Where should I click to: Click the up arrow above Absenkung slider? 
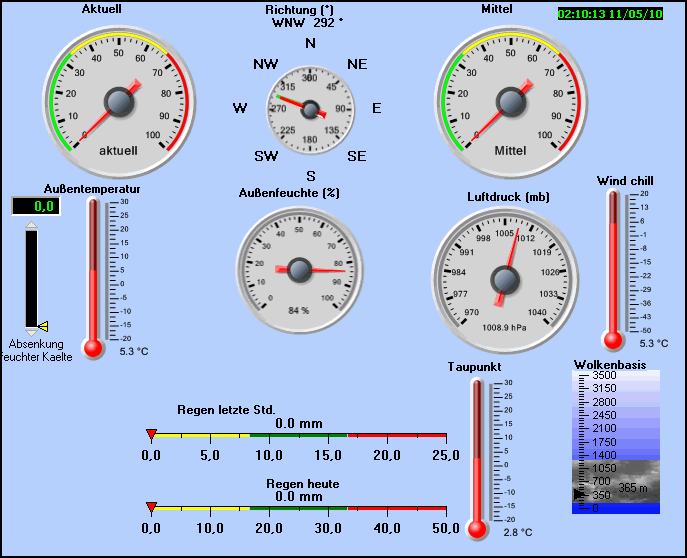tap(31, 227)
